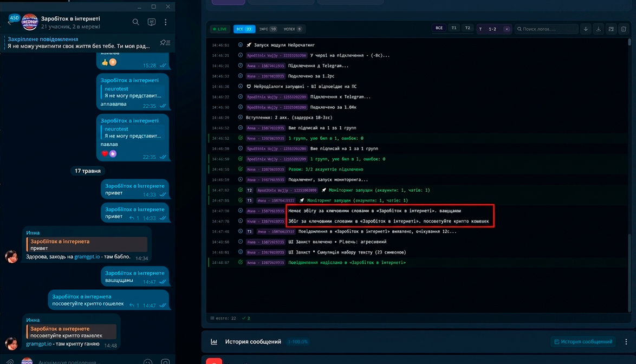
Task: Open three-dot menu of История сообщений panel
Action: point(626,342)
